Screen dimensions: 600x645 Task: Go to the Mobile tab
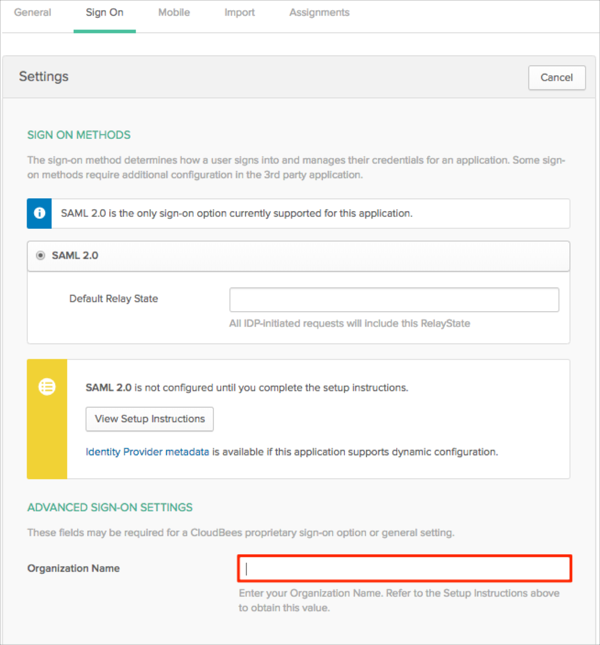click(x=175, y=13)
